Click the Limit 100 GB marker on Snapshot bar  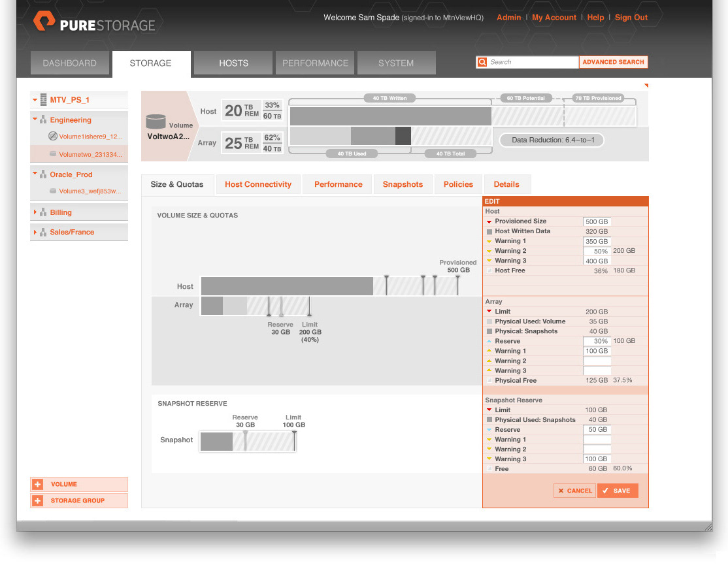point(294,441)
